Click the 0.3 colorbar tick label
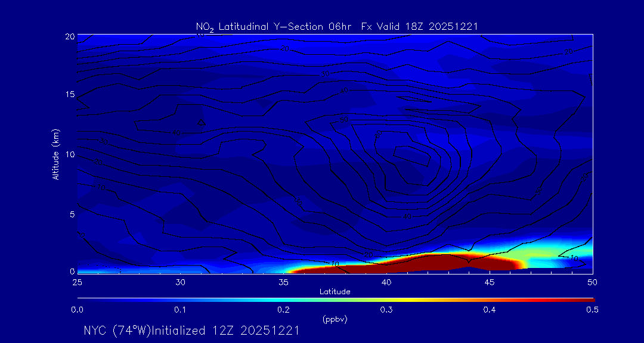The image size is (644, 343). 386,310
